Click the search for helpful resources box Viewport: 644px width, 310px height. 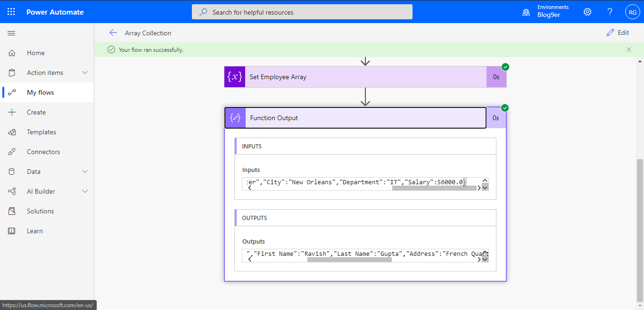(302, 12)
